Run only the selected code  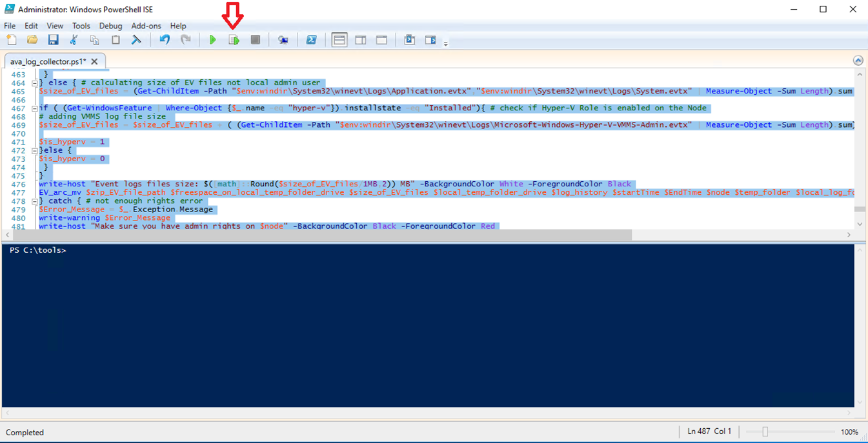pyautogui.click(x=234, y=39)
